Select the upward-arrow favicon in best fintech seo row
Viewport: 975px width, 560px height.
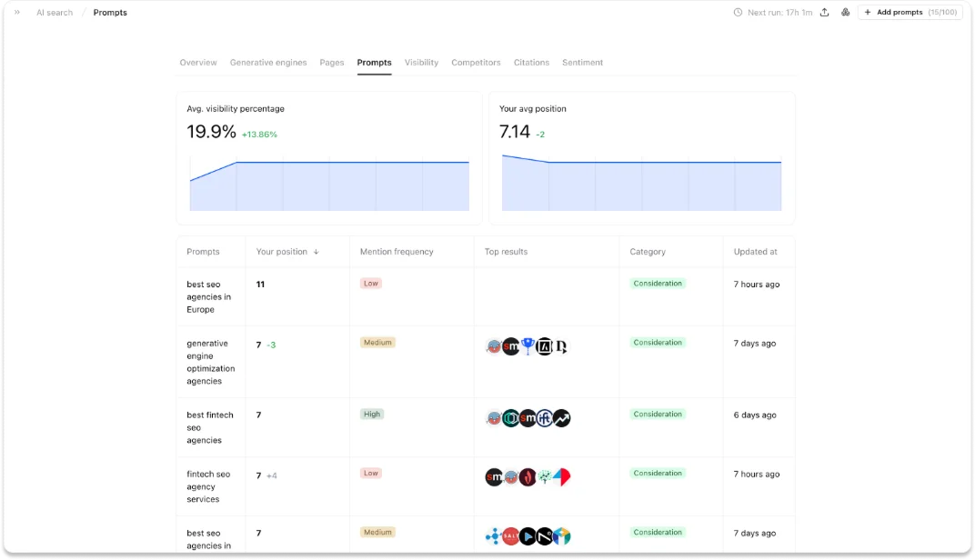[x=561, y=417]
